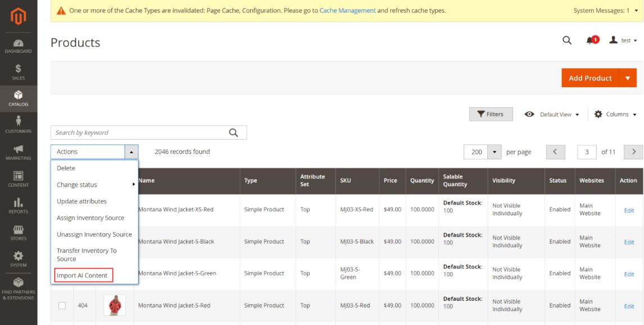Expand per page count dropdown
The image size is (644, 325).
(494, 152)
